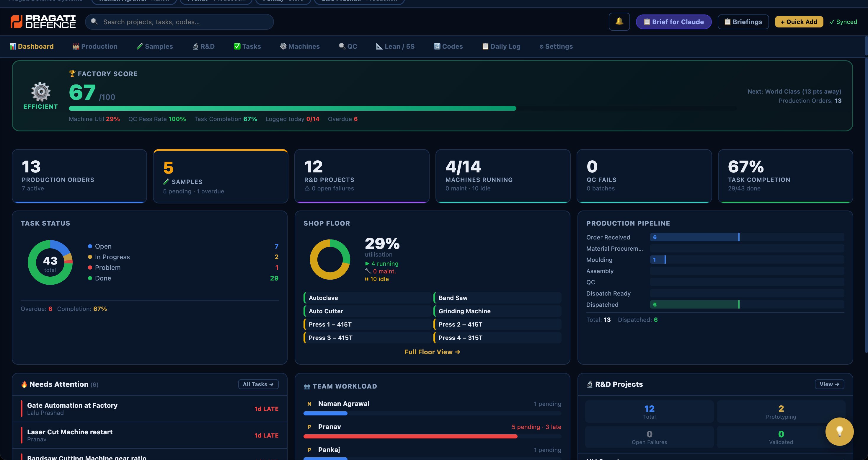Click the P avatar beside Pranav
The height and width of the screenshot is (460, 868).
(309, 427)
